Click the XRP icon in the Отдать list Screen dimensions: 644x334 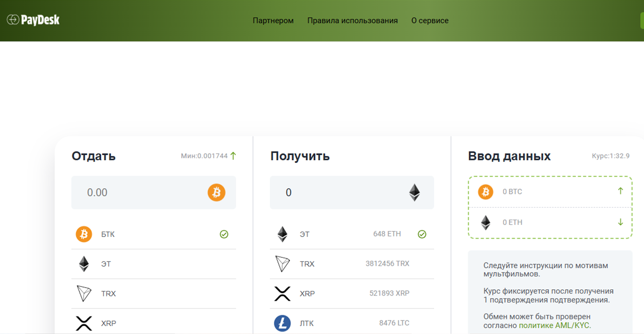pos(84,323)
